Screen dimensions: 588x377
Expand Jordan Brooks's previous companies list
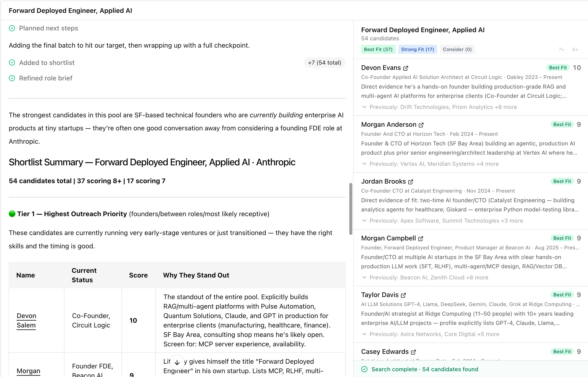(x=364, y=221)
